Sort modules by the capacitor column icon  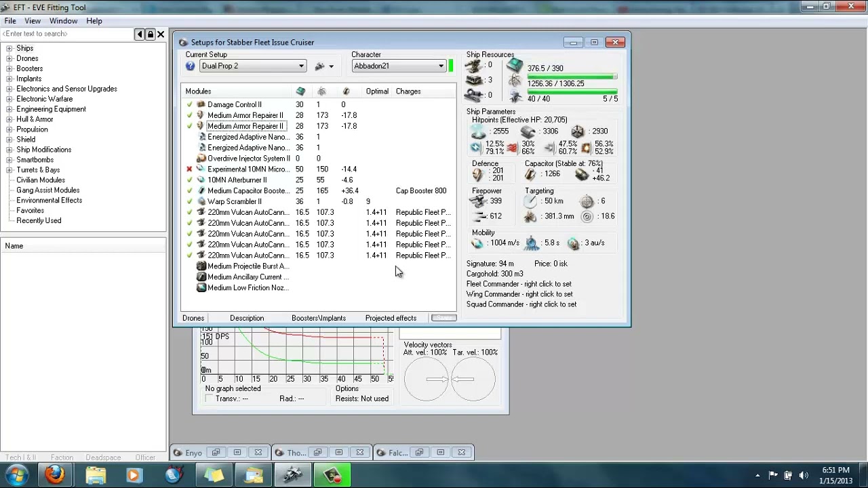click(x=346, y=91)
